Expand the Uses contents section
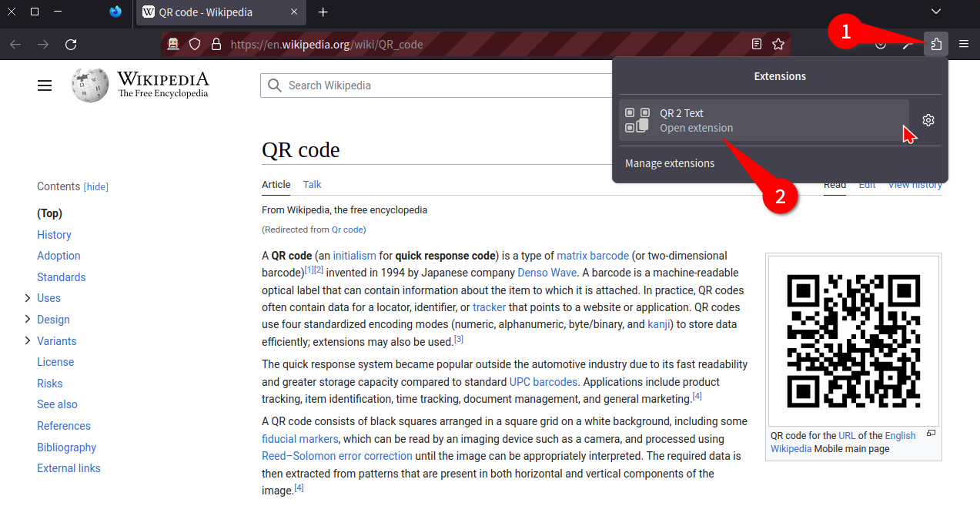This screenshot has height=506, width=980. coord(28,298)
